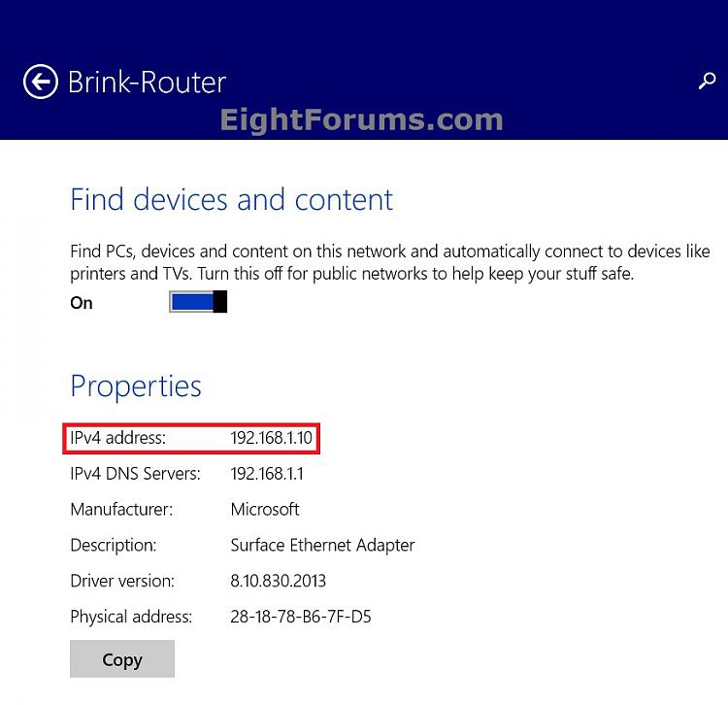Turn off the Find devices and content switch

(x=198, y=302)
